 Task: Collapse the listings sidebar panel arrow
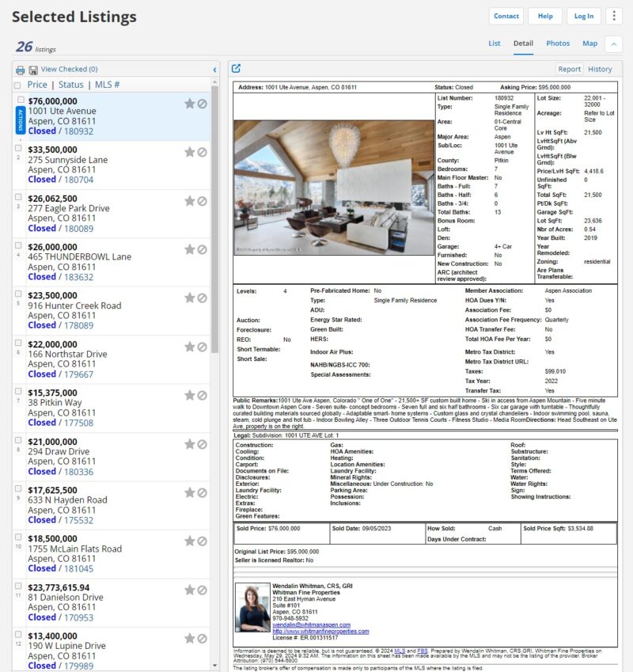pyautogui.click(x=214, y=70)
